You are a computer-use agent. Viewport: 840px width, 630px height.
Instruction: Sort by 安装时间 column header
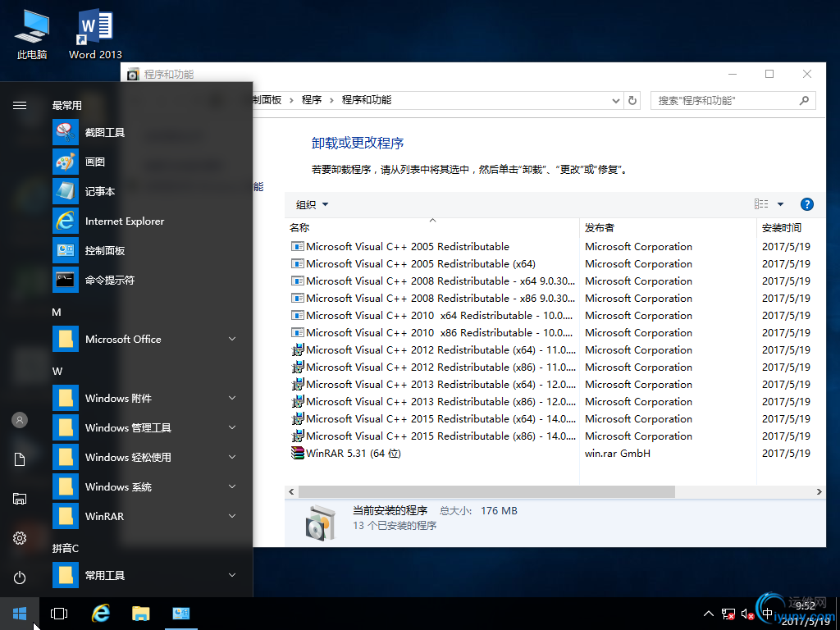point(792,228)
